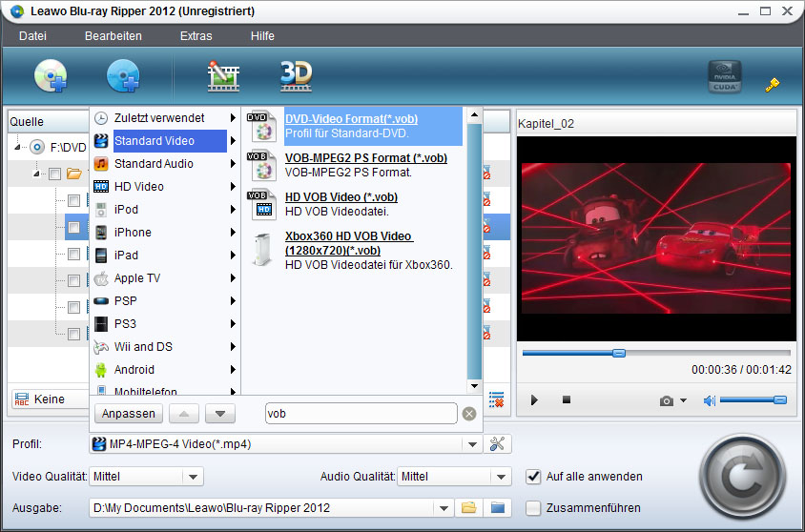This screenshot has width=805, height=532.
Task: Click the add Blu-ray/DVD disc icon
Action: [x=51, y=76]
